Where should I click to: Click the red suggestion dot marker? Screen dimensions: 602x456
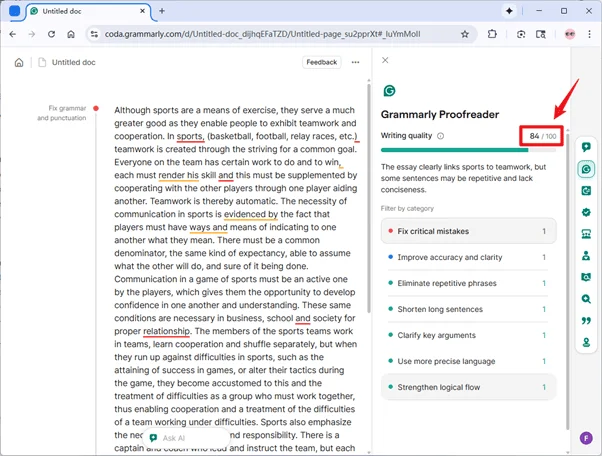coord(96,108)
